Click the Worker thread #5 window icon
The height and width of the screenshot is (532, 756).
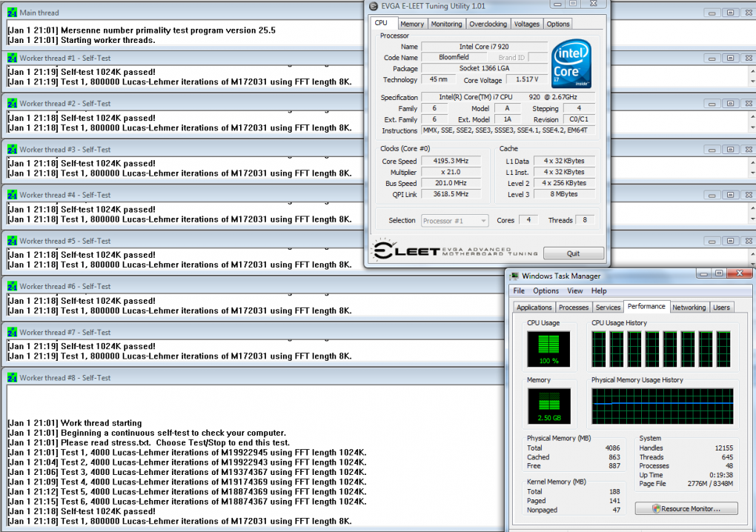click(x=12, y=241)
